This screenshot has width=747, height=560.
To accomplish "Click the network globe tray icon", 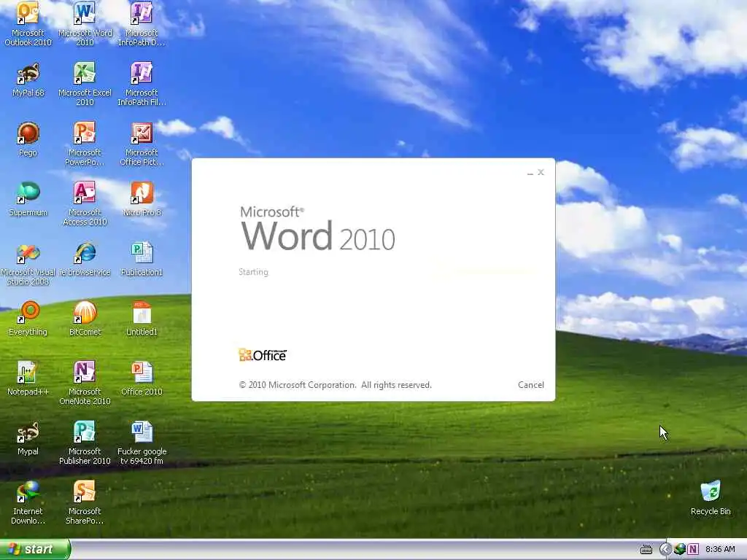I will pos(680,550).
